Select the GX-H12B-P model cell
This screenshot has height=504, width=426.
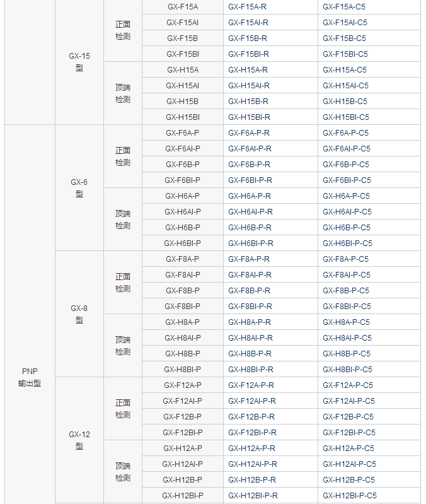click(183, 480)
